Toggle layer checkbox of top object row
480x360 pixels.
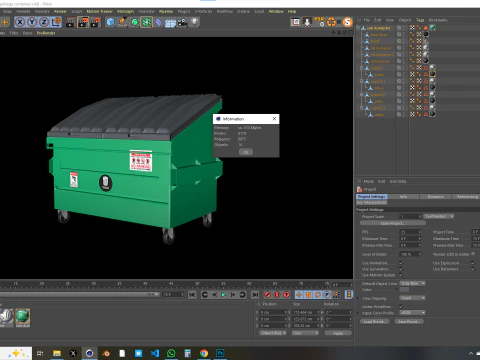coord(399,28)
